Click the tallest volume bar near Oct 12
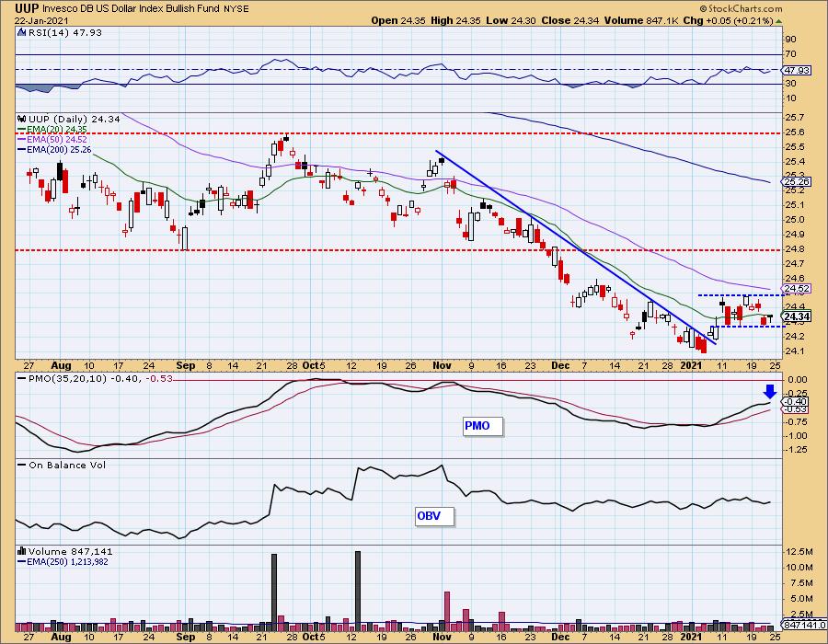 tap(358, 592)
